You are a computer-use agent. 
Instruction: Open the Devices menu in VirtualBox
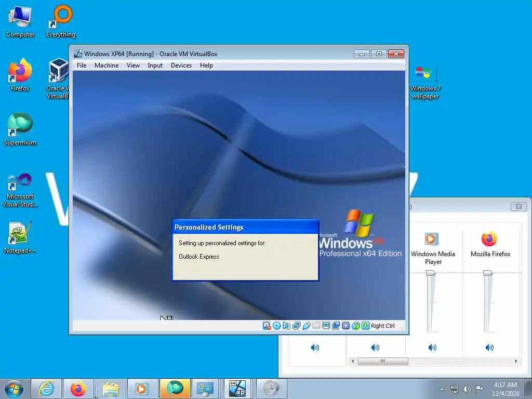tap(181, 65)
